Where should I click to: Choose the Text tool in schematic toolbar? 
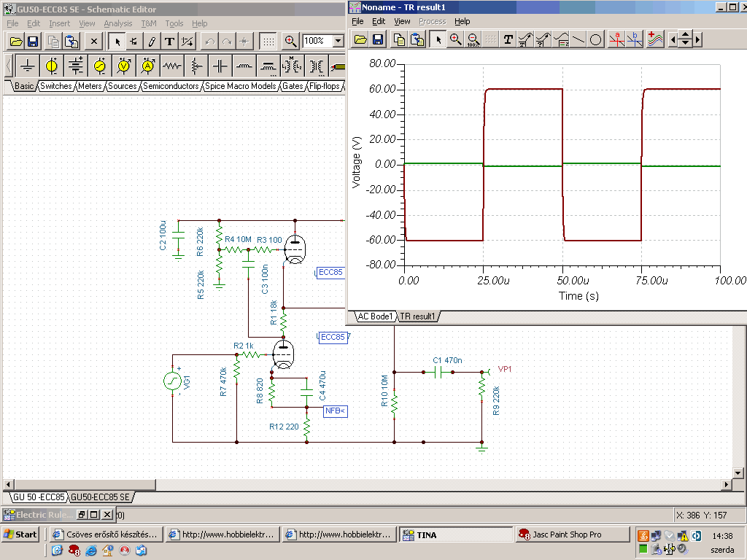[x=169, y=41]
